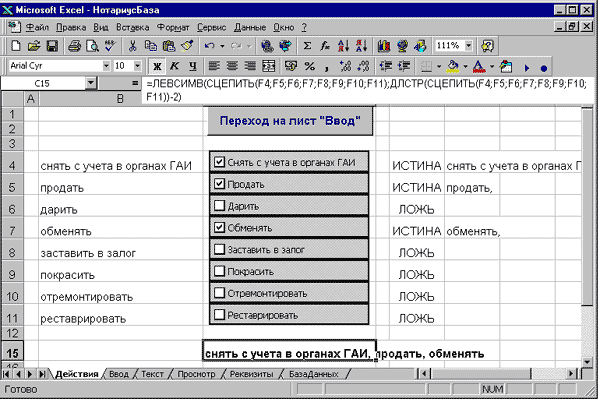The image size is (600, 402).
Task: Open the Данные menu
Action: click(250, 28)
